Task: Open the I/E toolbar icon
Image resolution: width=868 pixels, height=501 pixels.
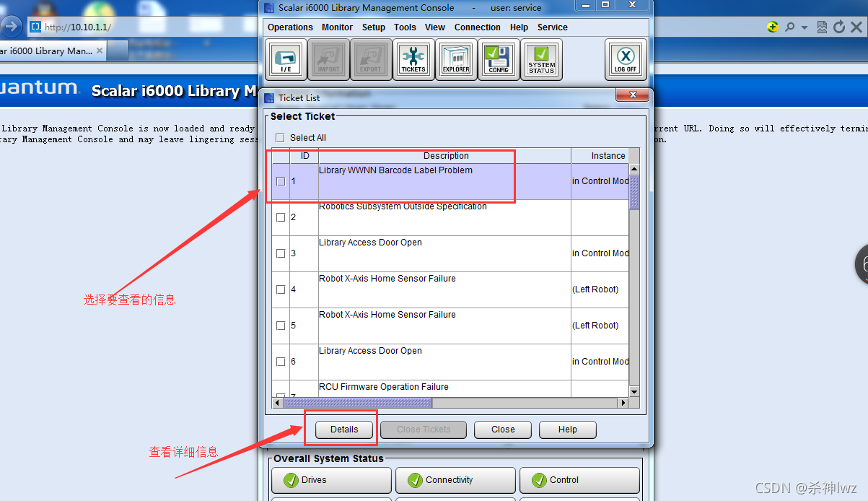Action: tap(286, 59)
